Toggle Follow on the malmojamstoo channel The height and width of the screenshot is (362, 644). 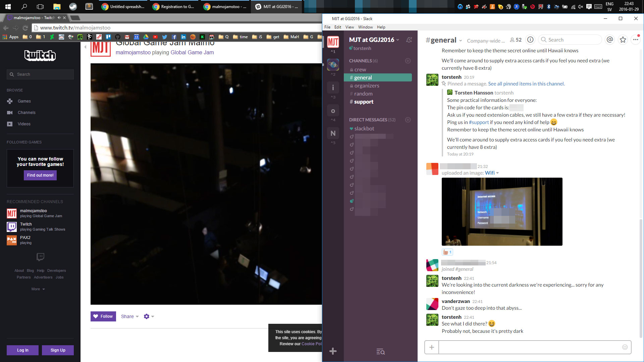[x=103, y=316]
